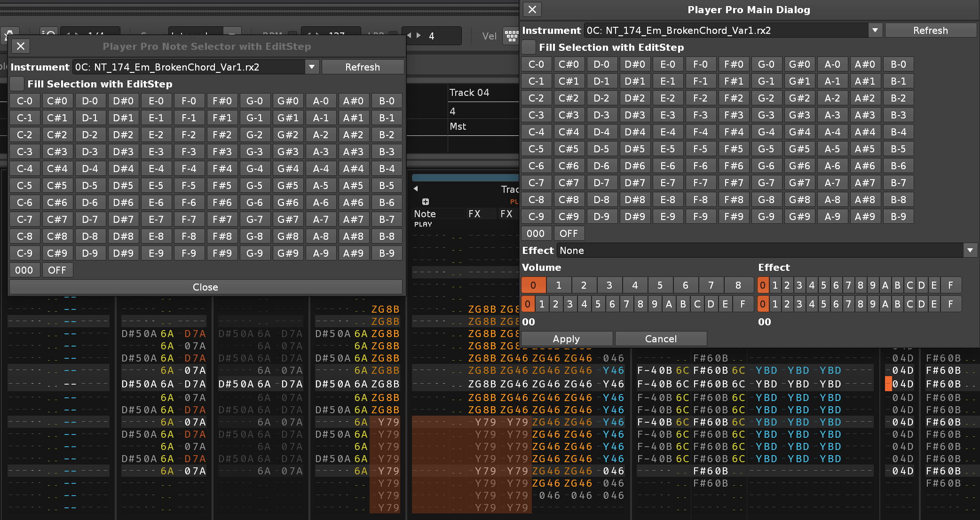Select the Track 04 header
The width and height of the screenshot is (980, 520).
469,93
